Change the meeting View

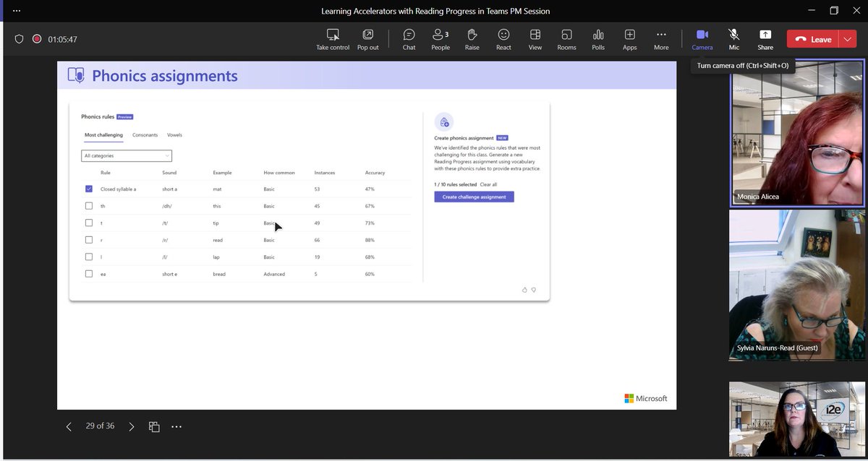535,39
